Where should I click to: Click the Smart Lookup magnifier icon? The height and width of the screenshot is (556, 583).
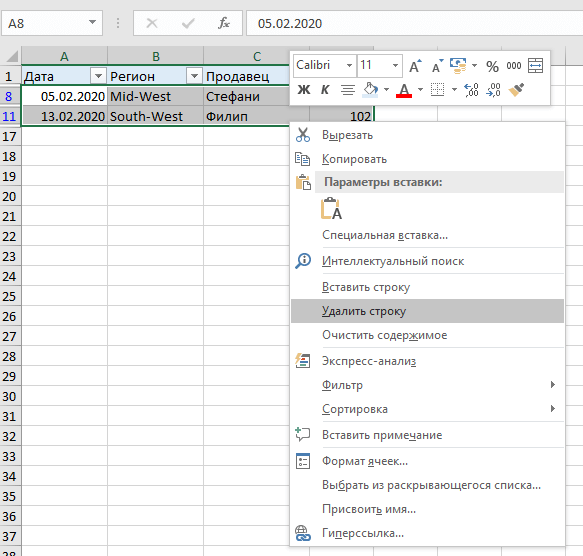pyautogui.click(x=303, y=261)
